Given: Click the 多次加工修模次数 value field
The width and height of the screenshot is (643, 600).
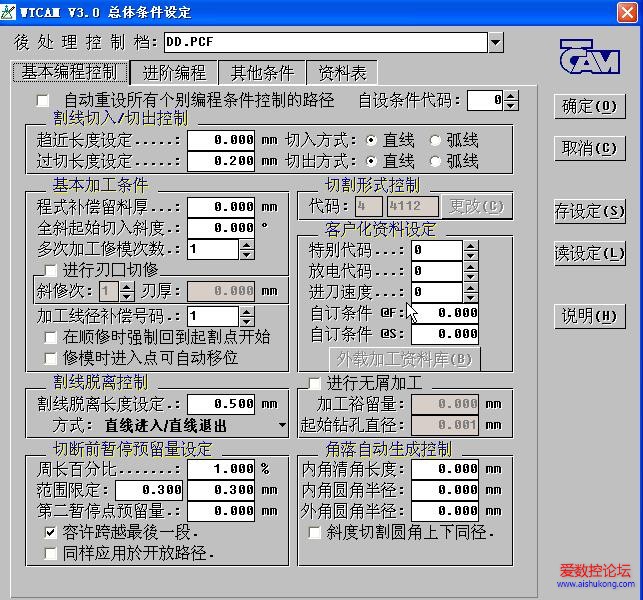Looking at the screenshot, I should (213, 249).
